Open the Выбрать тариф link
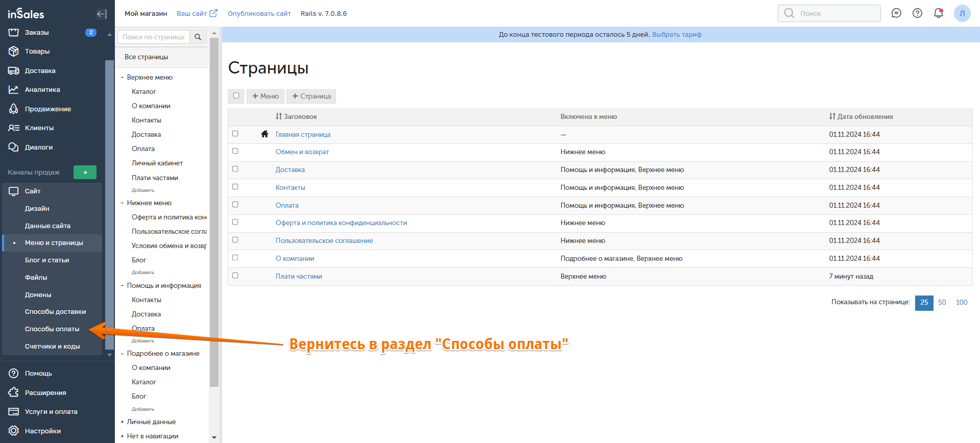Image resolution: width=980 pixels, height=443 pixels. pos(677,35)
